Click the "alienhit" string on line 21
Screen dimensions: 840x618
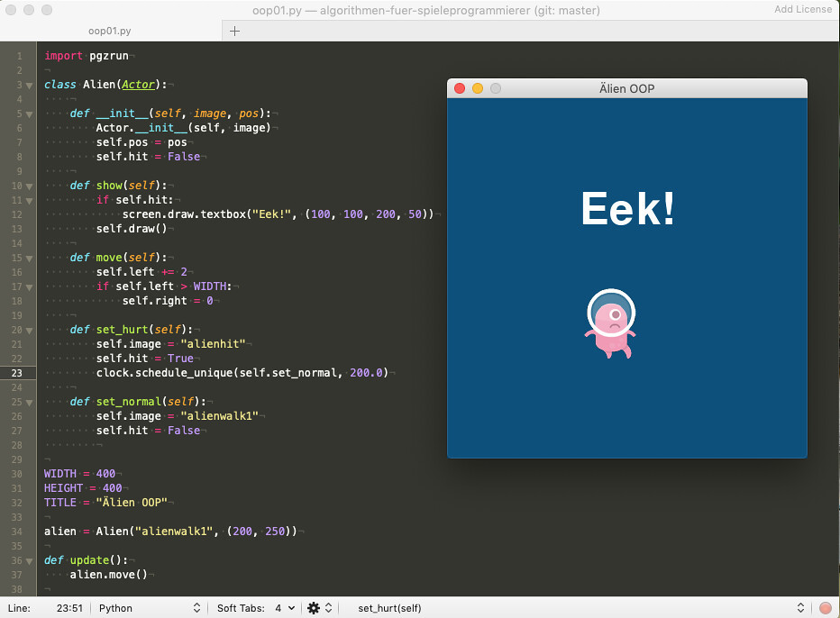(213, 344)
